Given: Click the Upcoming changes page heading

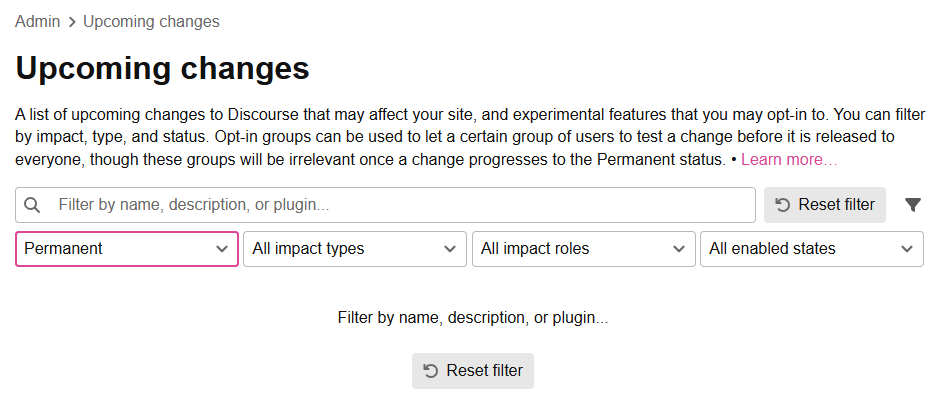Looking at the screenshot, I should (x=162, y=69).
